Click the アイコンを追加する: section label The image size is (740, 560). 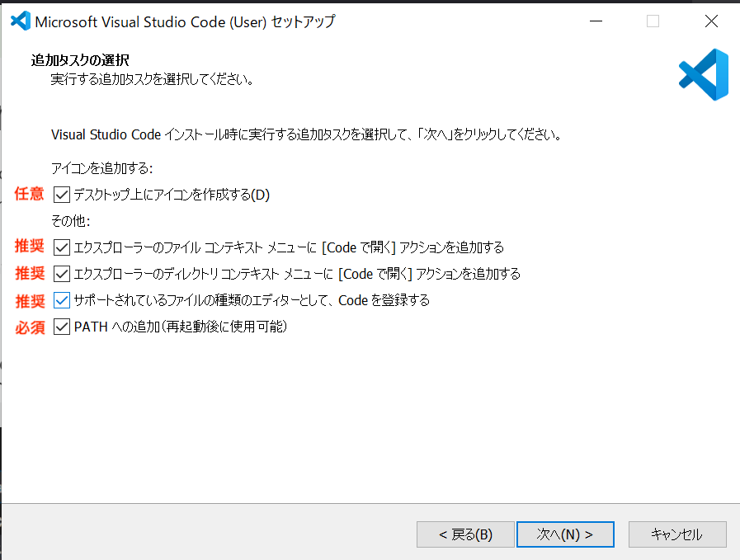tap(102, 168)
